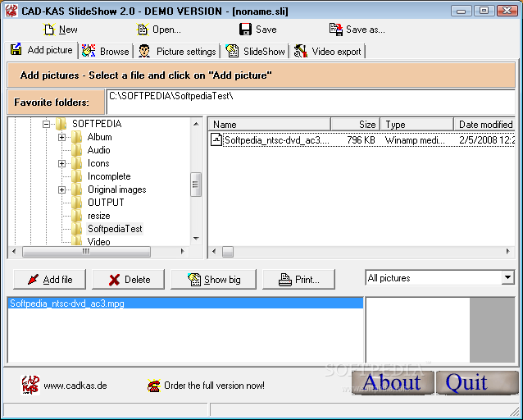Click the SOFTPEDIA folder icon
The height and width of the screenshot is (420, 523).
[61, 124]
